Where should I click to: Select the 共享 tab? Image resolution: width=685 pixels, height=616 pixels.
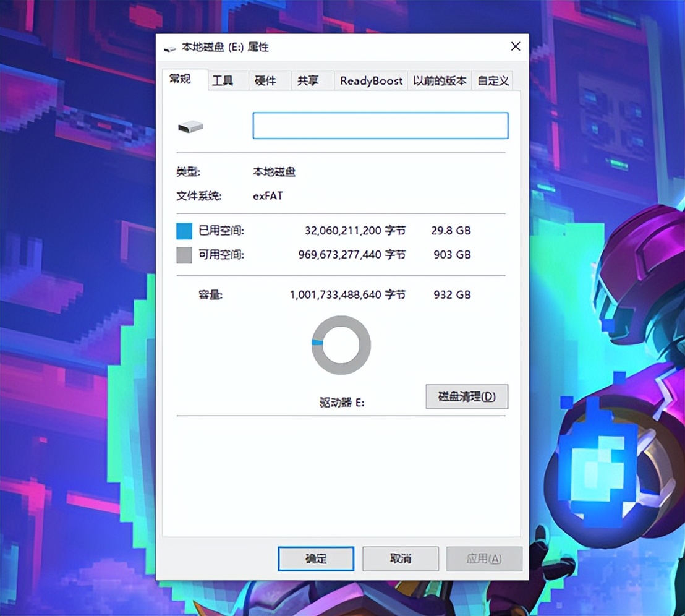point(312,81)
